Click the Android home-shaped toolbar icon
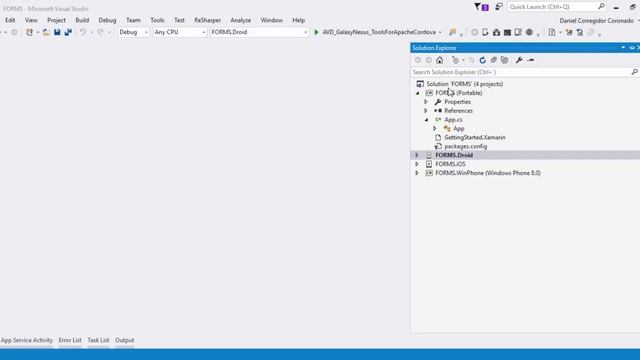The image size is (640, 360). coord(496,32)
